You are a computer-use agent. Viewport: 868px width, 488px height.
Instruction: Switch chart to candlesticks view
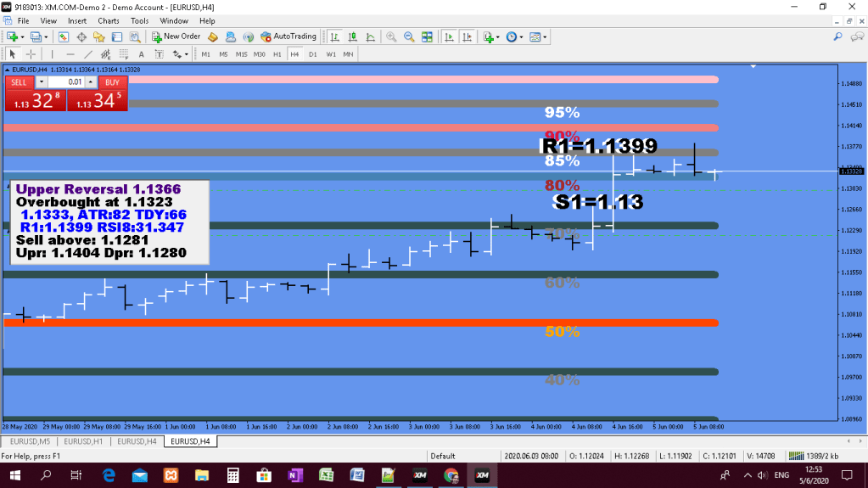point(352,37)
